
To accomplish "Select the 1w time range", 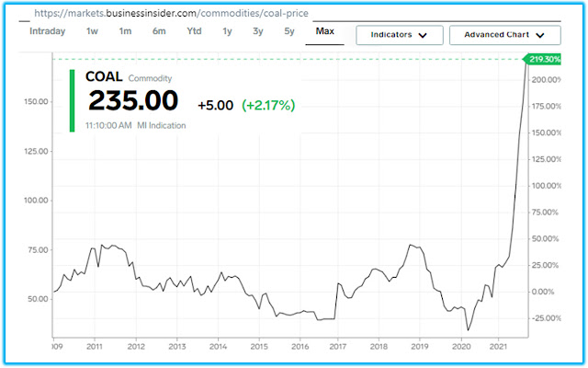I will (x=92, y=31).
